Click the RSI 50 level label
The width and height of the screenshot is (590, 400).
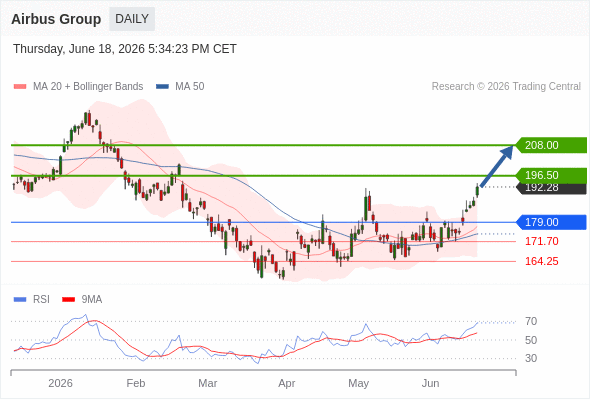(531, 340)
